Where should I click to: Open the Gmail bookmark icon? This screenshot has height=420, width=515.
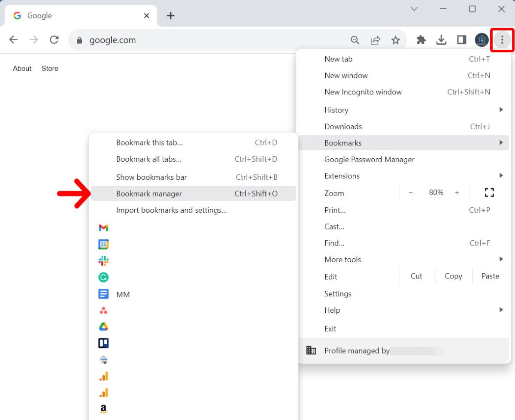pyautogui.click(x=103, y=227)
